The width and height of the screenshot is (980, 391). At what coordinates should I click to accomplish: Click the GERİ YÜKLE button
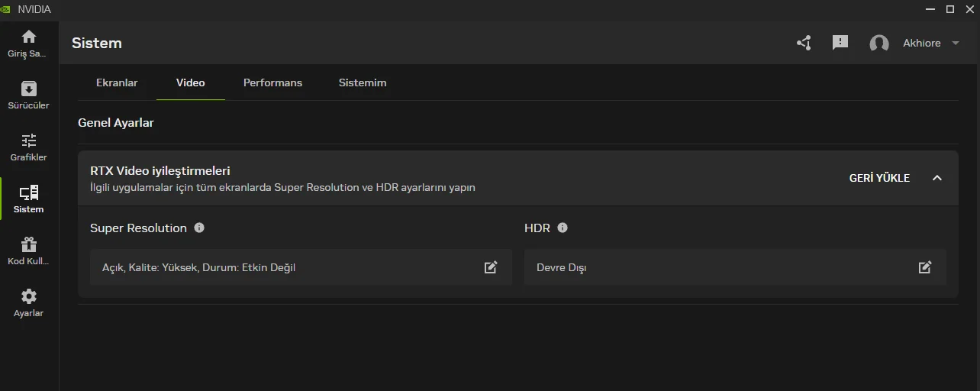click(x=879, y=178)
